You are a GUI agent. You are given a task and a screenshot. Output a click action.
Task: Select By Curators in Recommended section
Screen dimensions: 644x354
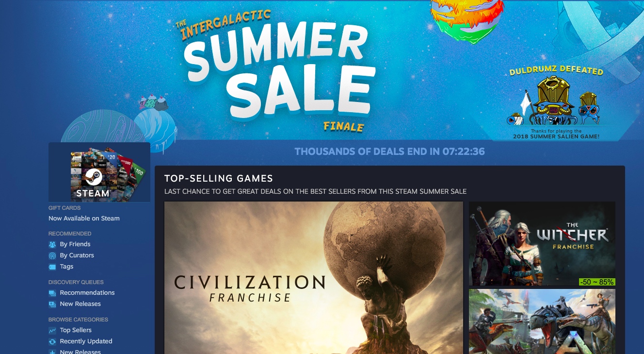[77, 255]
